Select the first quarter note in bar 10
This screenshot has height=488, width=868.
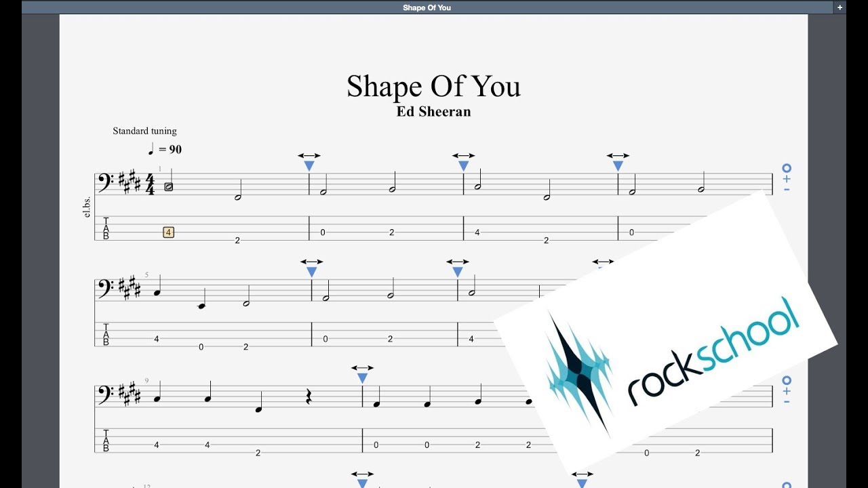click(376, 403)
